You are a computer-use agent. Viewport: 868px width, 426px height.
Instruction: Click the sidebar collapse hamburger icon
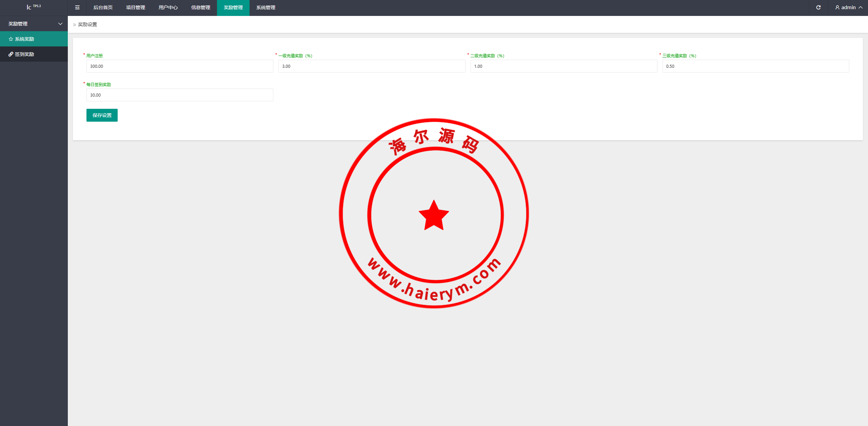click(77, 7)
